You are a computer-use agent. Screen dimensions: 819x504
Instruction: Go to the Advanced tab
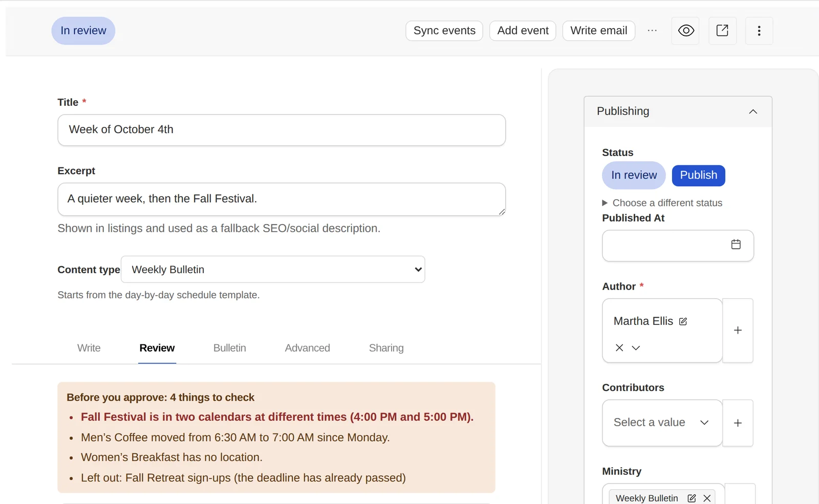coord(308,348)
